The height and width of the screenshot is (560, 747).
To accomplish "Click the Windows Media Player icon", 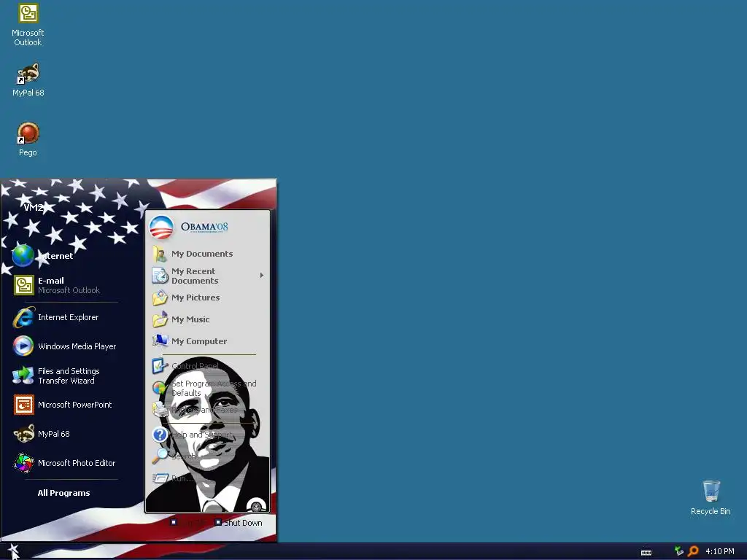I will click(x=23, y=346).
